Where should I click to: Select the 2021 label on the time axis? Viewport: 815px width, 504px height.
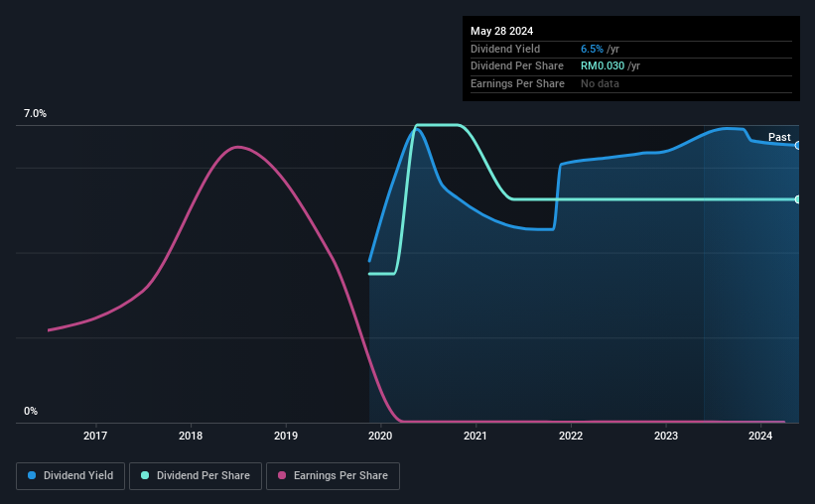pos(475,436)
